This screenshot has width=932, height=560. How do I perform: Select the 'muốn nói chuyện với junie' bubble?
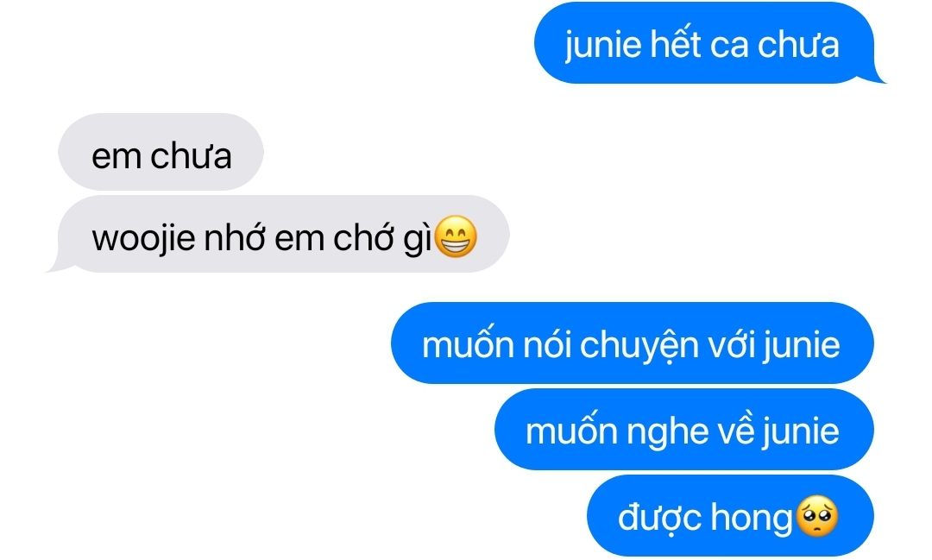[632, 343]
